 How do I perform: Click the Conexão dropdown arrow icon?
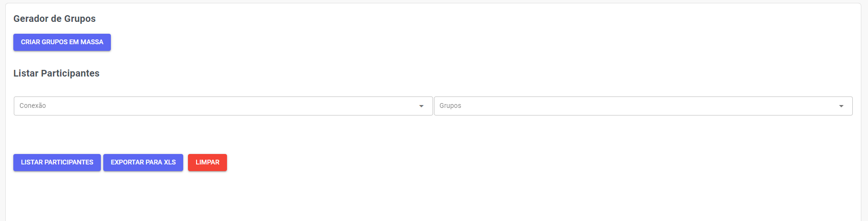pos(421,106)
